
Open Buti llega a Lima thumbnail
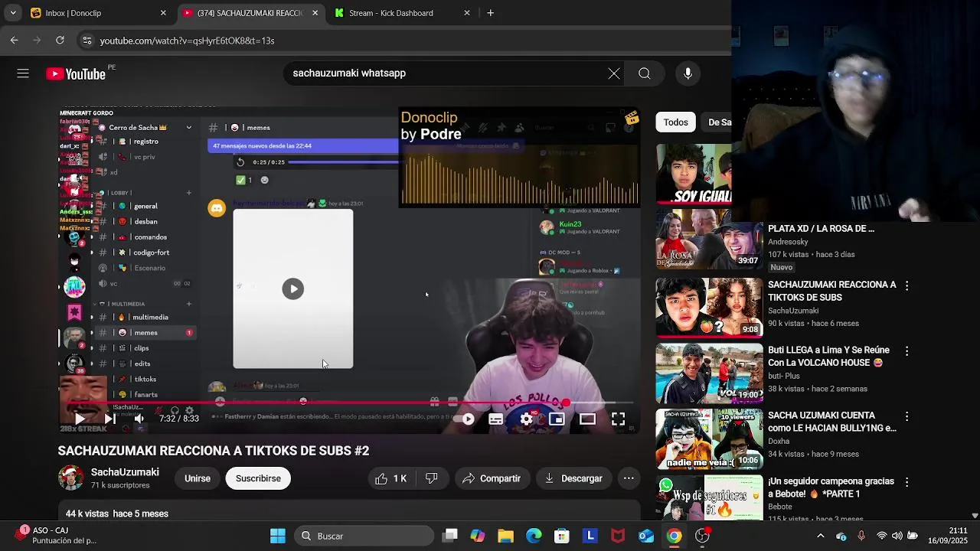click(709, 373)
